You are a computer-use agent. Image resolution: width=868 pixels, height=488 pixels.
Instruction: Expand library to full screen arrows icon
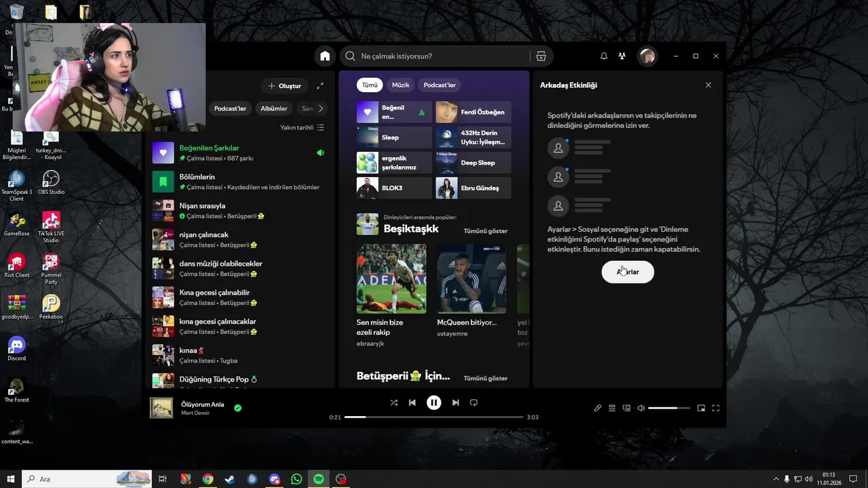pos(320,86)
